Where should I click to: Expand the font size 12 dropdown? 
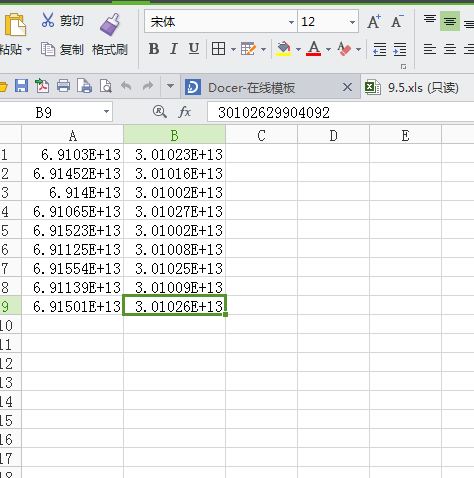point(352,22)
